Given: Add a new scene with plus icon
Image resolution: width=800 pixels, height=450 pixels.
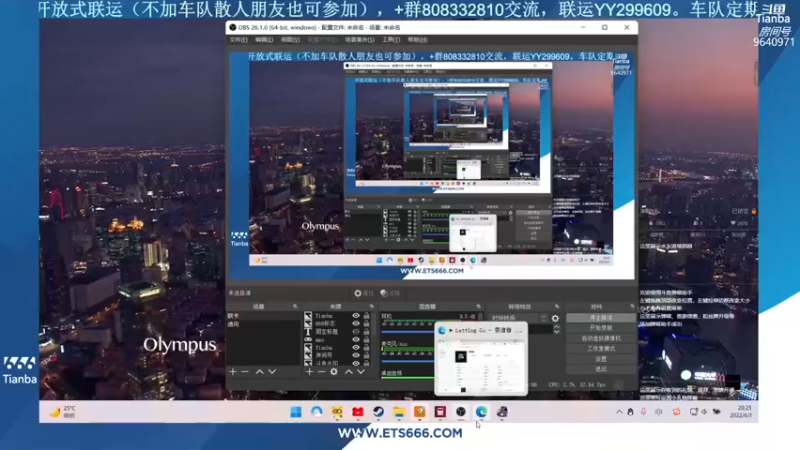Looking at the screenshot, I should pos(233,372).
